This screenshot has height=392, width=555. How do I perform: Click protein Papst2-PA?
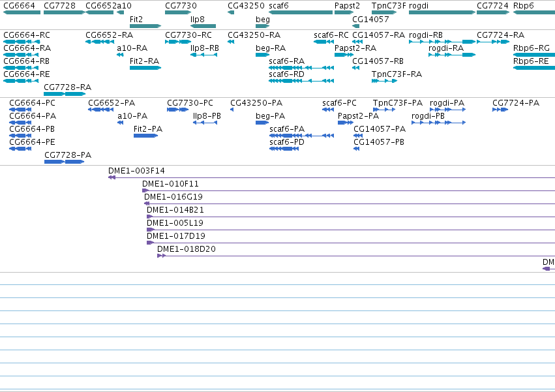[358, 116]
